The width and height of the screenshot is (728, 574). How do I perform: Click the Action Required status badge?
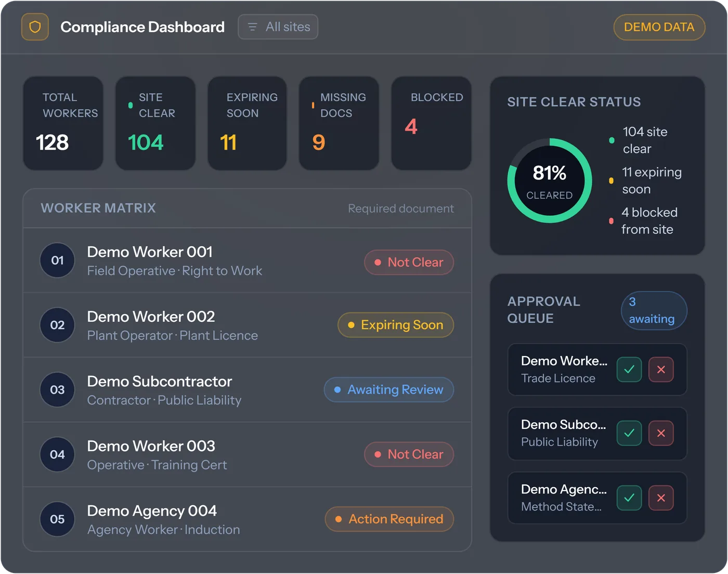click(389, 519)
